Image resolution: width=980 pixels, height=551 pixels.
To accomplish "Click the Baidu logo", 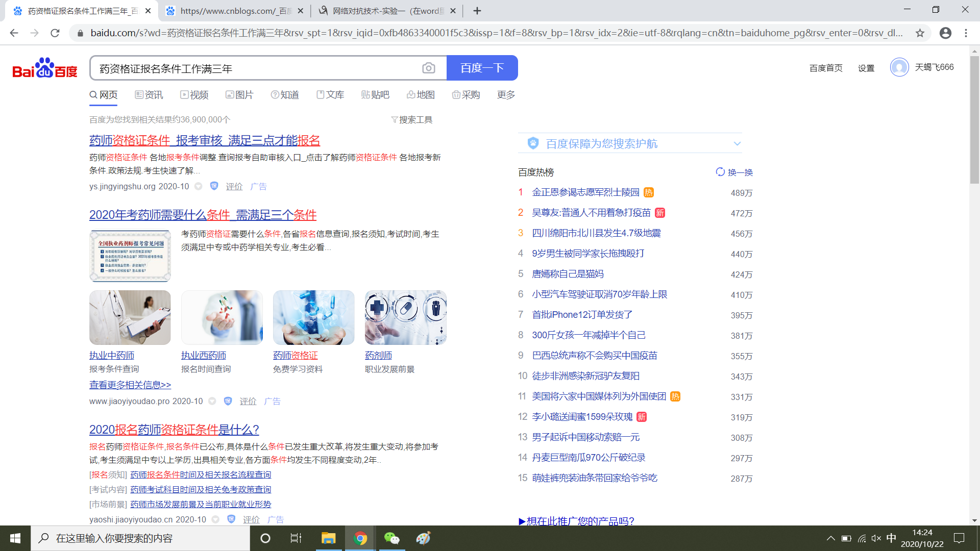I will click(x=45, y=68).
